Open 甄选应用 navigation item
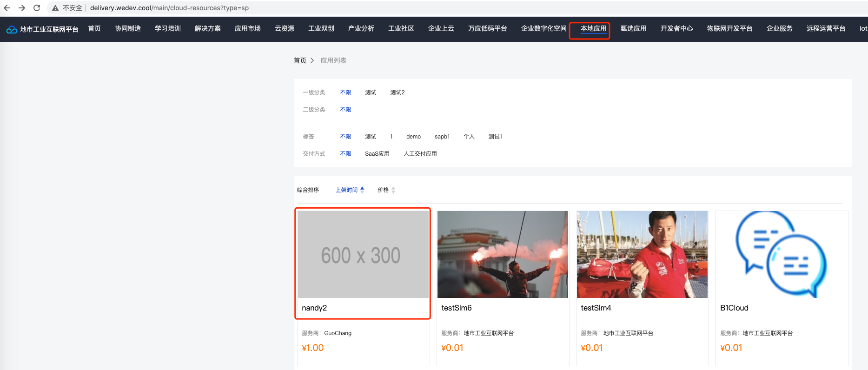 (x=634, y=29)
